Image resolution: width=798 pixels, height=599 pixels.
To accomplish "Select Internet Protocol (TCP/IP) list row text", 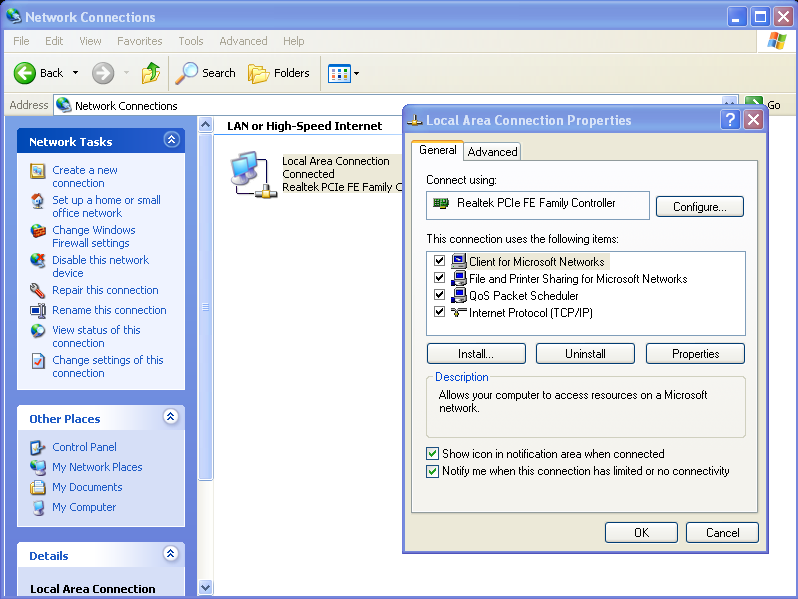I will pos(531,312).
